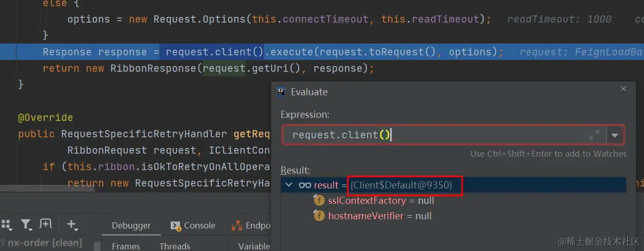Open the expression history dropdown arrow

pyautogui.click(x=615, y=136)
